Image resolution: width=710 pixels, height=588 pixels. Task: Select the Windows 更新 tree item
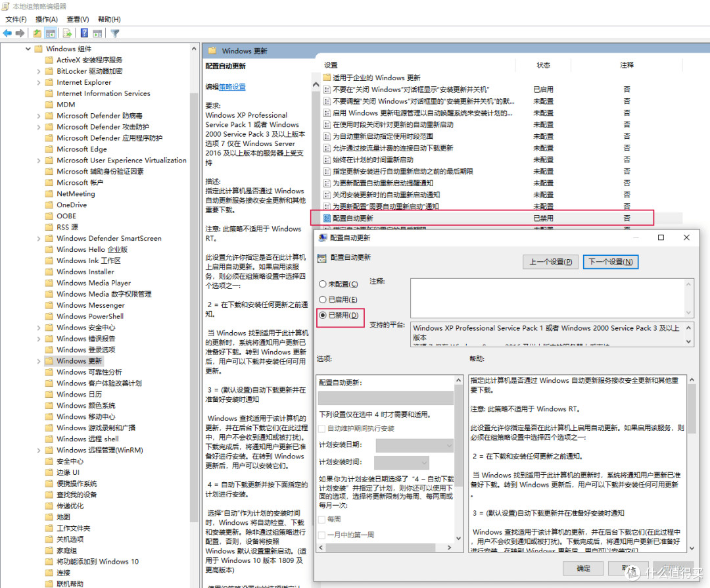pos(80,361)
